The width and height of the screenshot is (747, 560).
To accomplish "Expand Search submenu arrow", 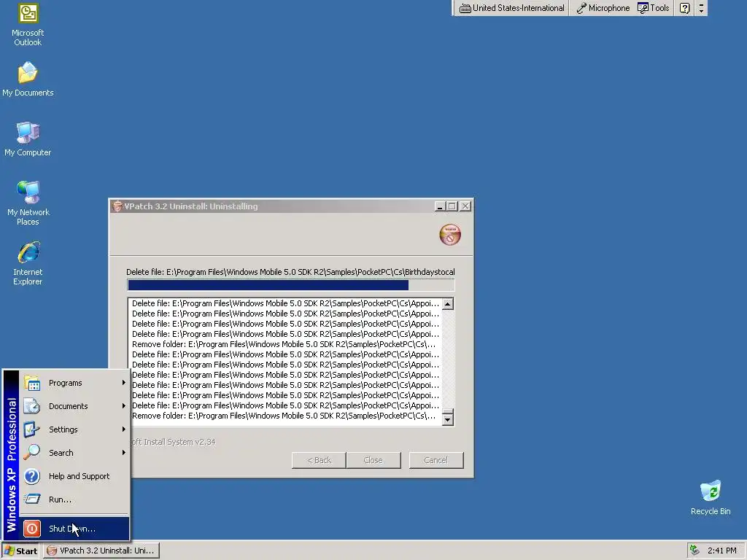I will (124, 453).
